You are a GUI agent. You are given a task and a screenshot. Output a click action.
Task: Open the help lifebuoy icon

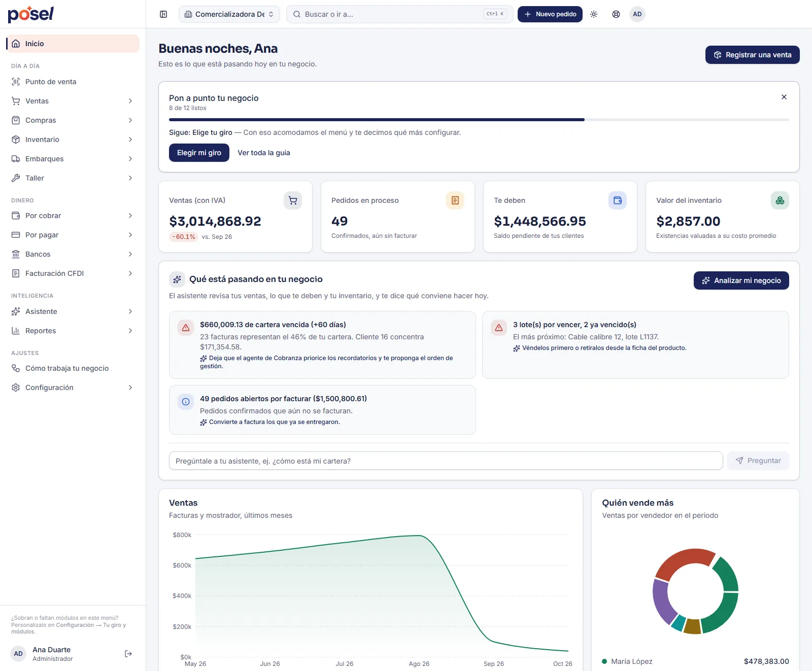coord(616,14)
